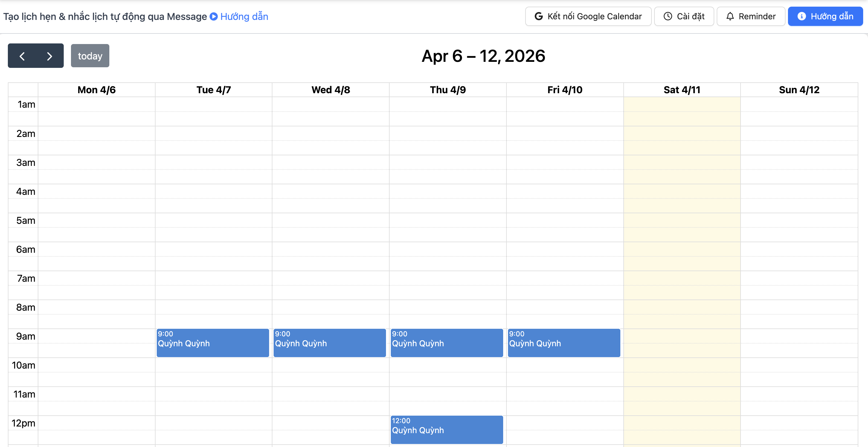This screenshot has height=447, width=868.
Task: Open Thursday 12:00 Quỳnh Quỳnh appointment
Action: (446, 430)
